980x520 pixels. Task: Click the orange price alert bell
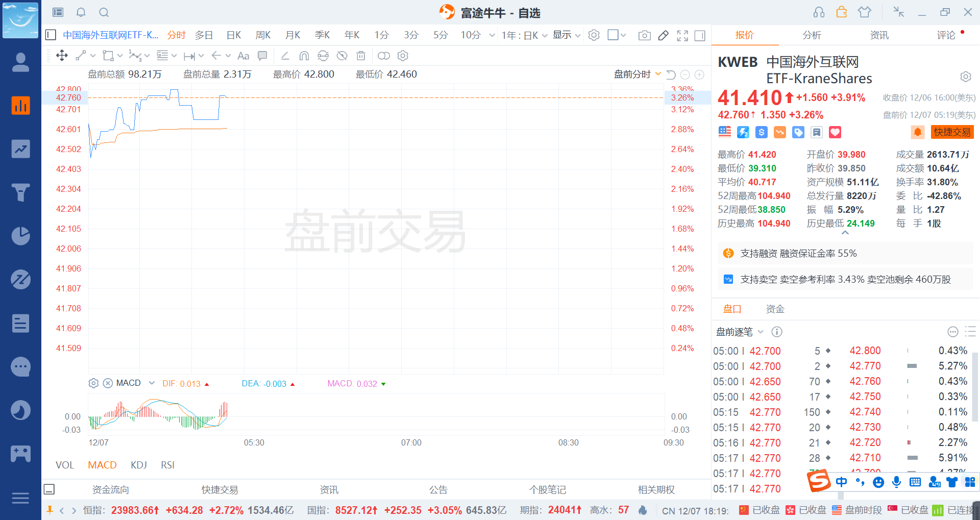(x=917, y=132)
